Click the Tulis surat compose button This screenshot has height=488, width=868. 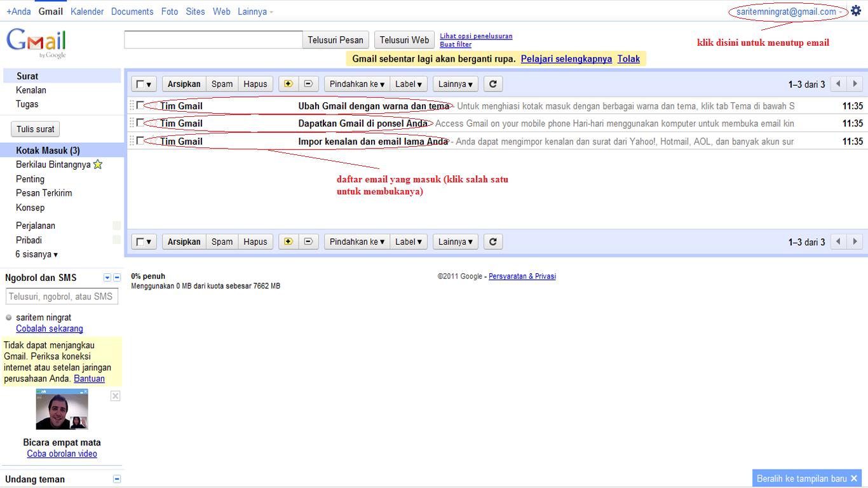tap(36, 129)
